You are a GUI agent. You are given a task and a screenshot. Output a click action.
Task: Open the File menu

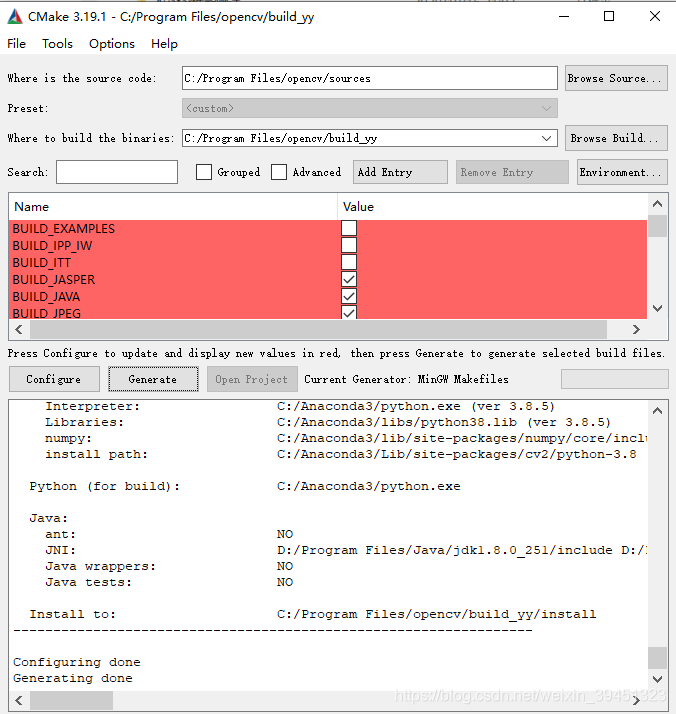(16, 44)
